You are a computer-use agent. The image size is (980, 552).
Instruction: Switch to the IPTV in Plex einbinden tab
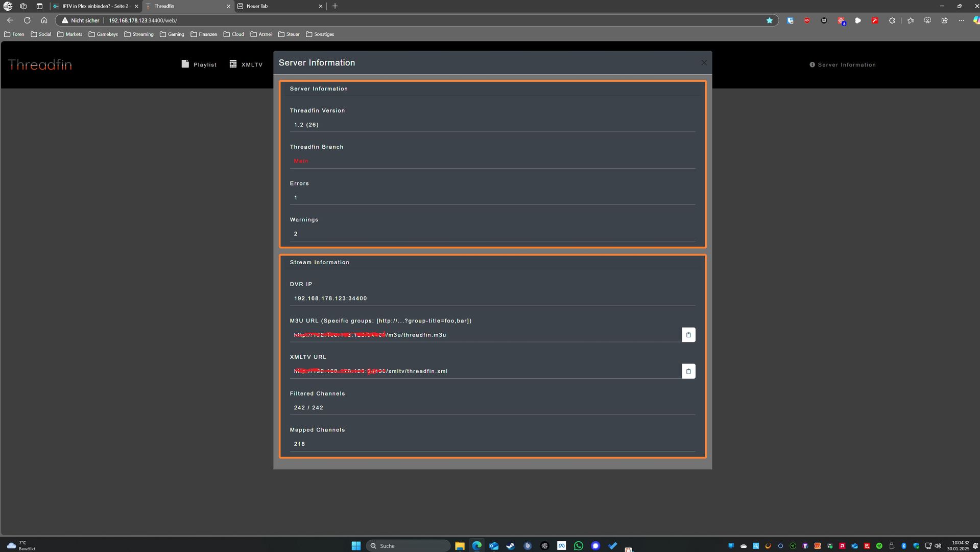tap(95, 6)
